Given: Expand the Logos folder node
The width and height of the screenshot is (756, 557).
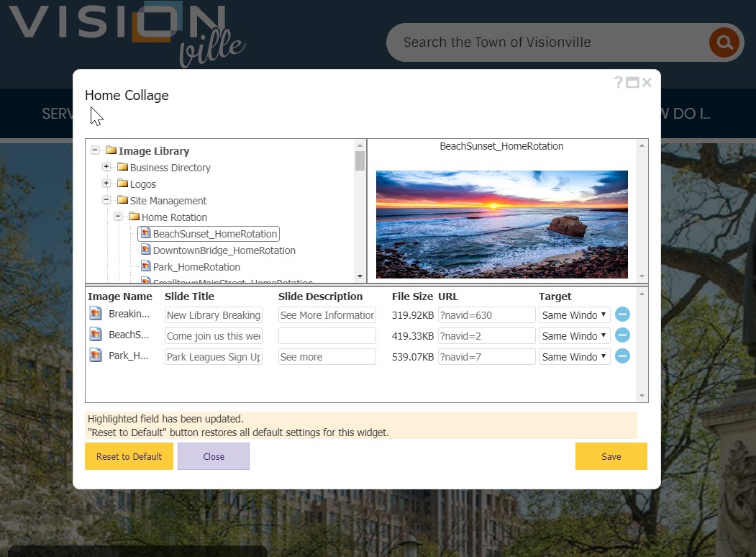Looking at the screenshot, I should (106, 184).
